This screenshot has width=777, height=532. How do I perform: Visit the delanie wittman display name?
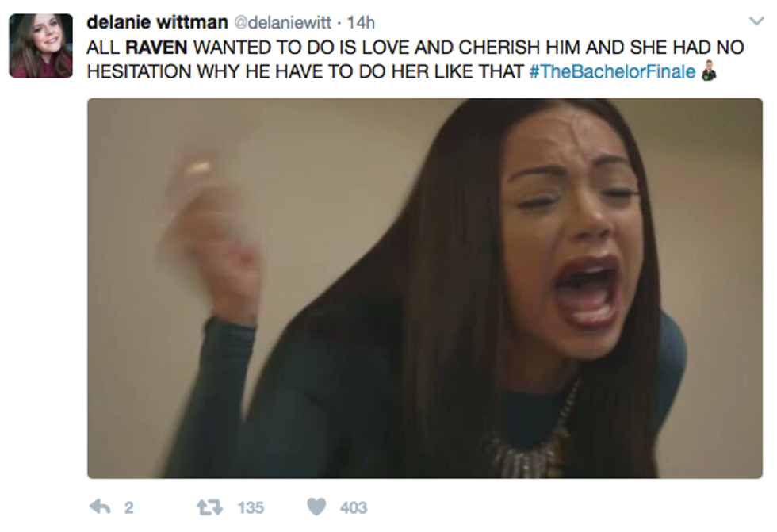coord(157,21)
